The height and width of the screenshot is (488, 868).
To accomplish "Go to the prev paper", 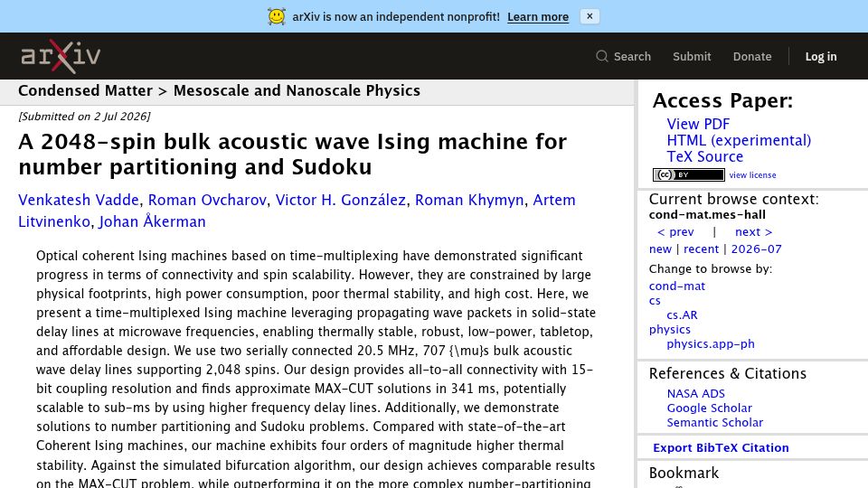I will [675, 232].
